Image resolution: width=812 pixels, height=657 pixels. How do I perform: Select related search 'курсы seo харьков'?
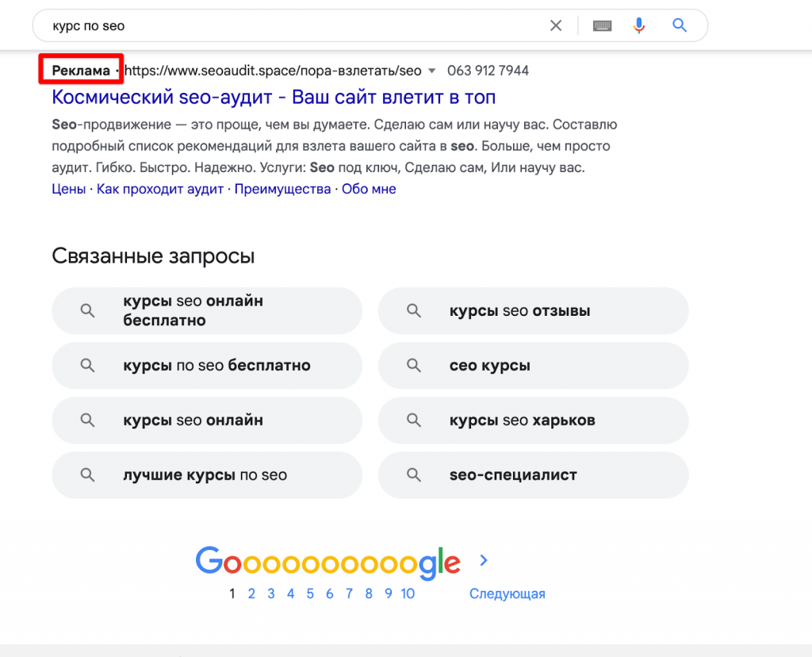pyautogui.click(x=522, y=421)
